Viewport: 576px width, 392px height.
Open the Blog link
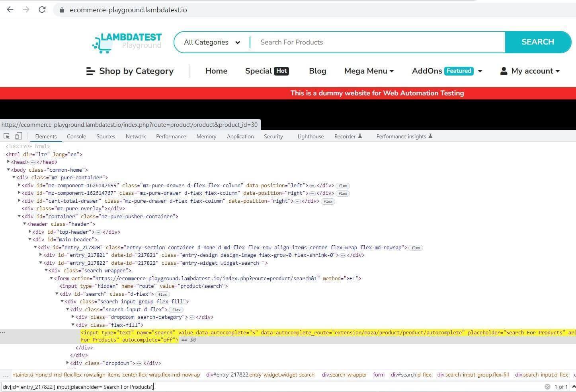pyautogui.click(x=317, y=71)
